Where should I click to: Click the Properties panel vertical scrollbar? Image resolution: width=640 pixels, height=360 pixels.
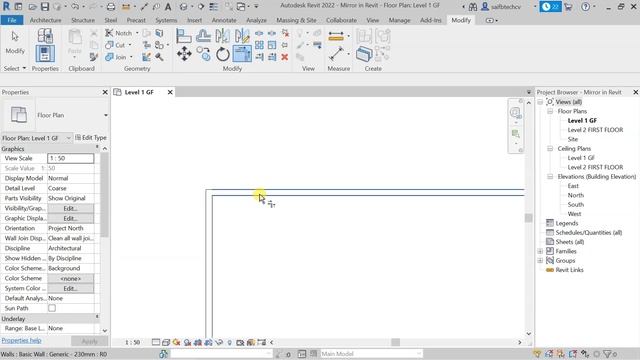pyautogui.click(x=104, y=195)
